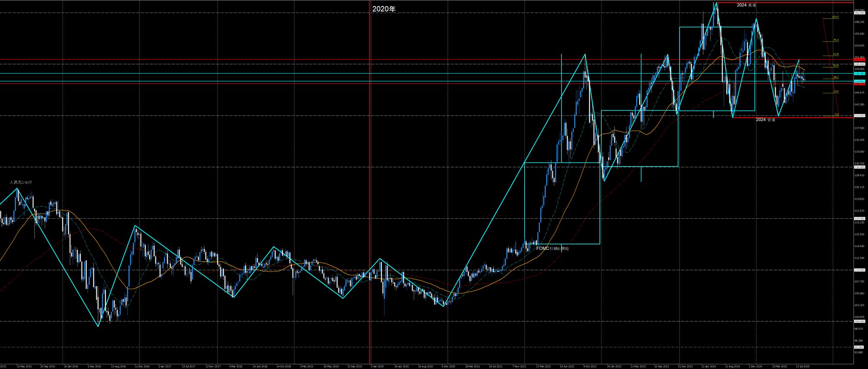The image size is (868, 369).
Task: Click the 100.000 price axis label
Action: click(859, 322)
